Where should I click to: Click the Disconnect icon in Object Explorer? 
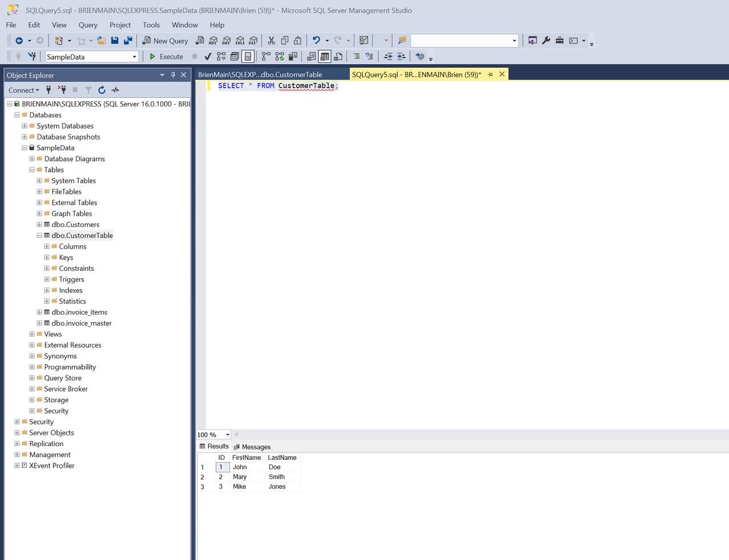[63, 90]
